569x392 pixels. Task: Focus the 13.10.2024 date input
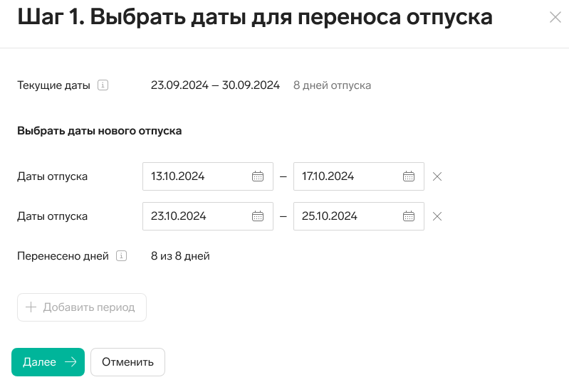(x=196, y=176)
